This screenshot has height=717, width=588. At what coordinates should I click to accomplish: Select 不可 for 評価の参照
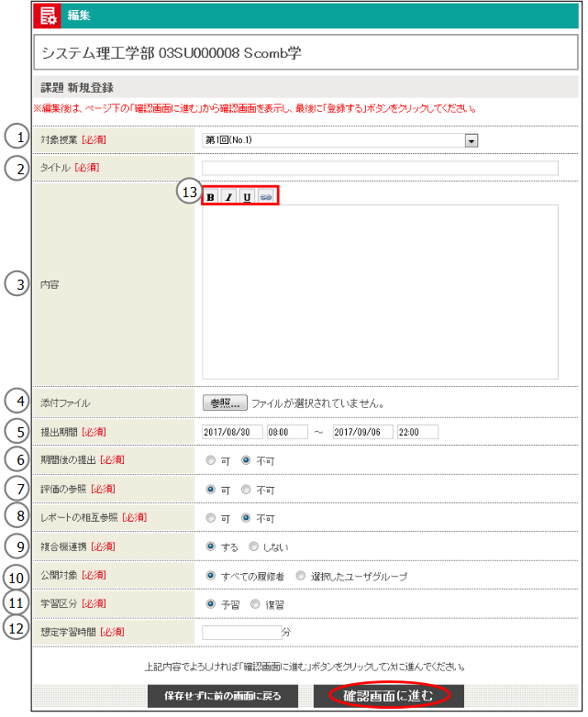[246, 490]
